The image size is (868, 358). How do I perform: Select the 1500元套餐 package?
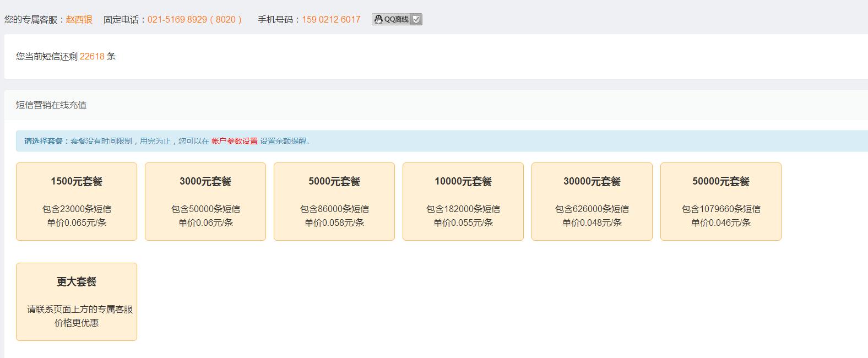click(x=77, y=201)
